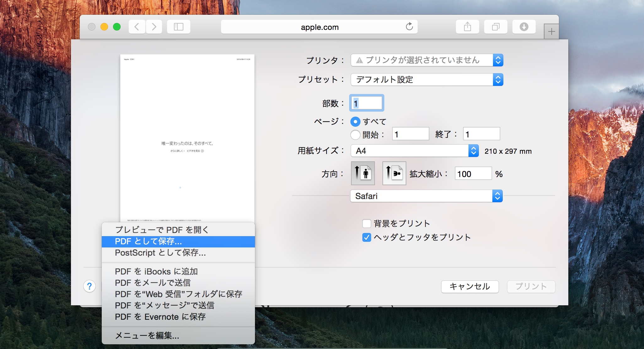The image size is (644, 349).
Task: Click the キャンセル button
Action: point(469,286)
